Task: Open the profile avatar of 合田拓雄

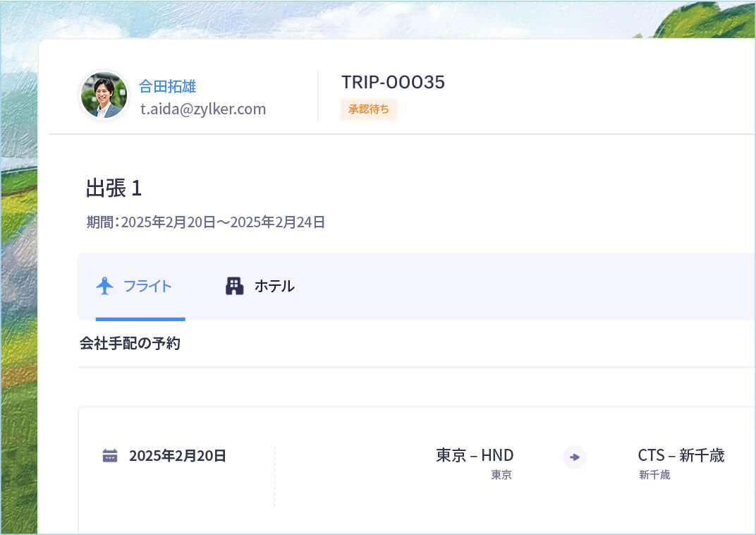Action: (x=104, y=95)
